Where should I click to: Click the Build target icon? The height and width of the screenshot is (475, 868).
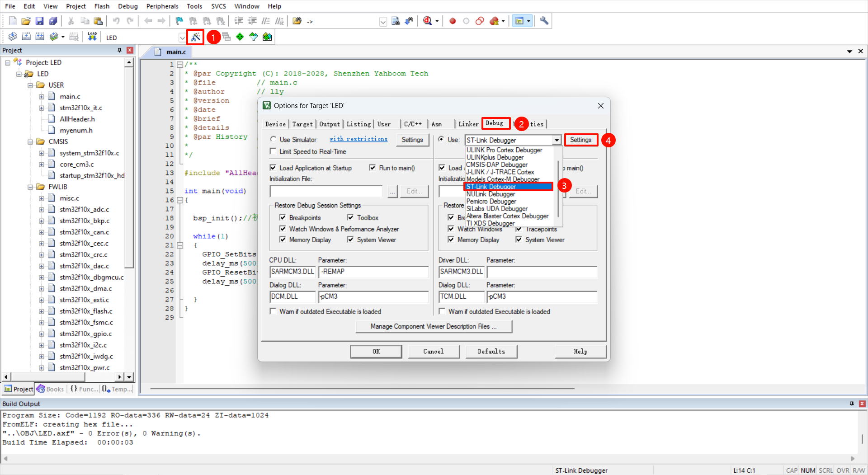[x=26, y=37]
